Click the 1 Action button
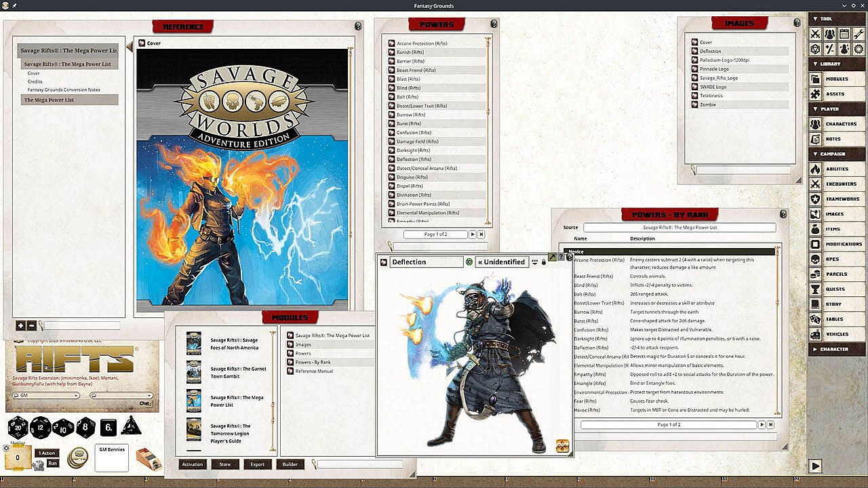 click(x=46, y=453)
